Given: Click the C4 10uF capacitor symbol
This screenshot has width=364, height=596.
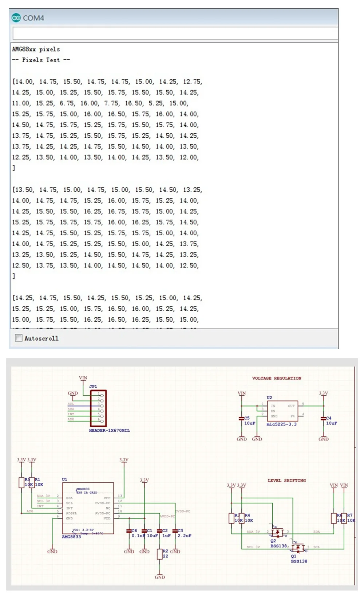Looking at the screenshot, I should pyautogui.click(x=323, y=419).
